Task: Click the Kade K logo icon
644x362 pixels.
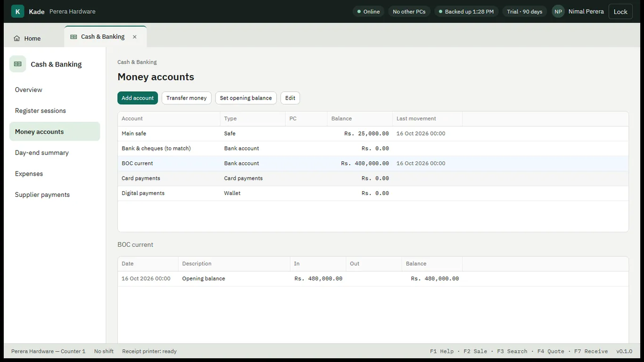Action: (x=17, y=11)
